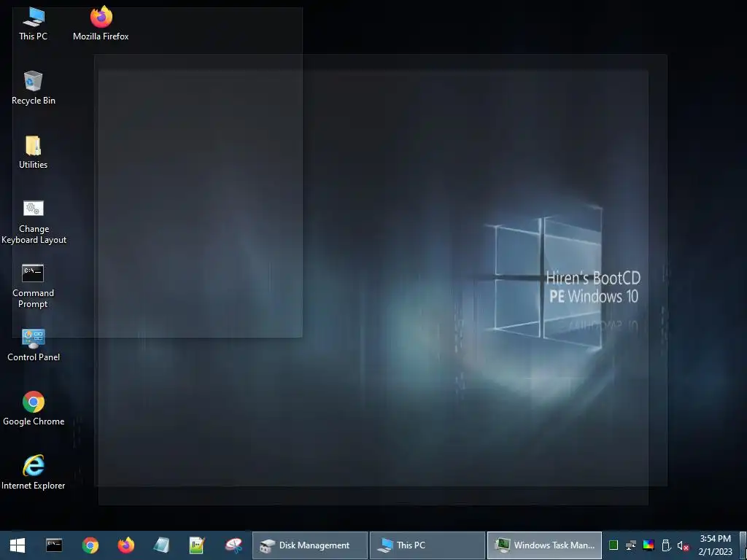Click the pinned Chrome taskbar icon
Image resolution: width=747 pixels, height=560 pixels.
[x=90, y=545]
